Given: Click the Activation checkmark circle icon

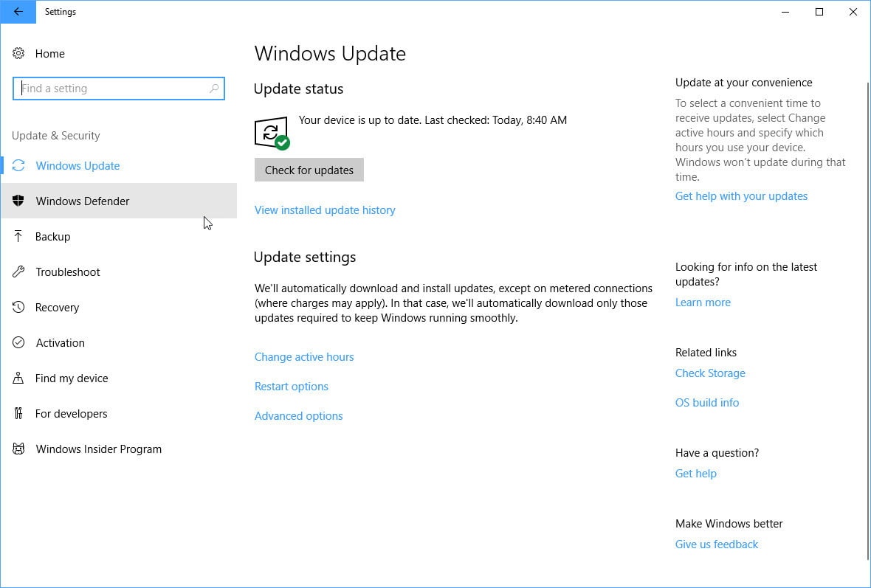Looking at the screenshot, I should [x=19, y=343].
